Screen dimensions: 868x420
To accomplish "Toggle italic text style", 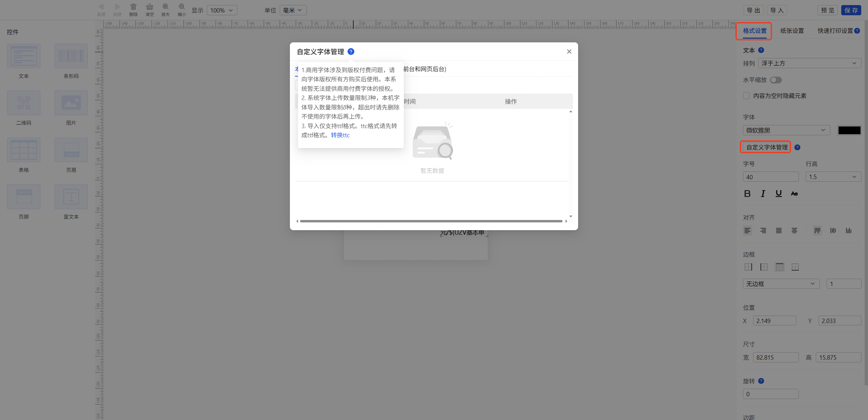I will [x=763, y=194].
